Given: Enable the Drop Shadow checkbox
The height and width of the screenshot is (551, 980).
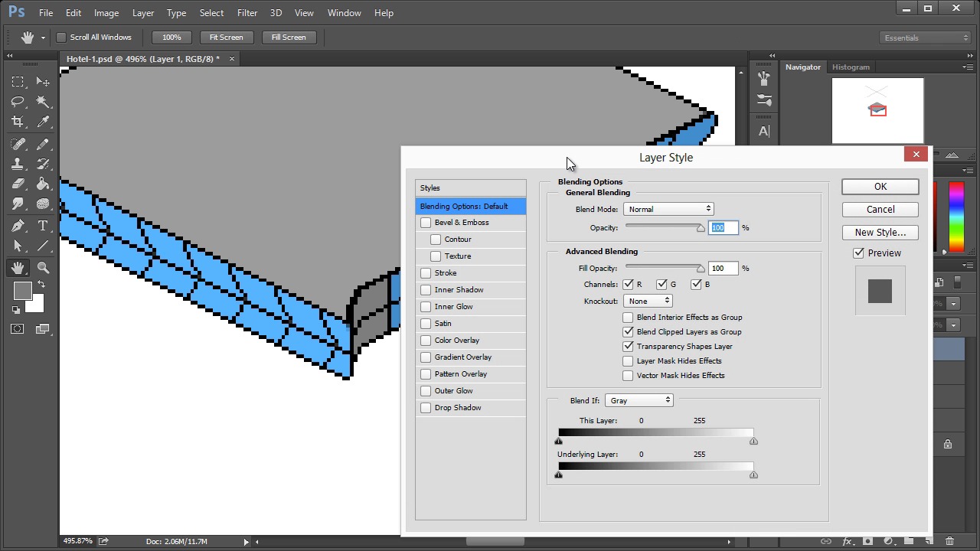Looking at the screenshot, I should point(426,408).
